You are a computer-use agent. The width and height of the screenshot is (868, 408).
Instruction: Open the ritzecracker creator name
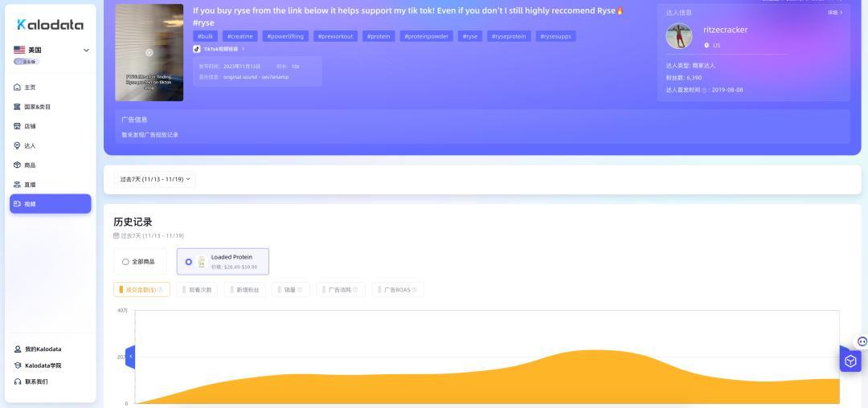click(x=725, y=30)
